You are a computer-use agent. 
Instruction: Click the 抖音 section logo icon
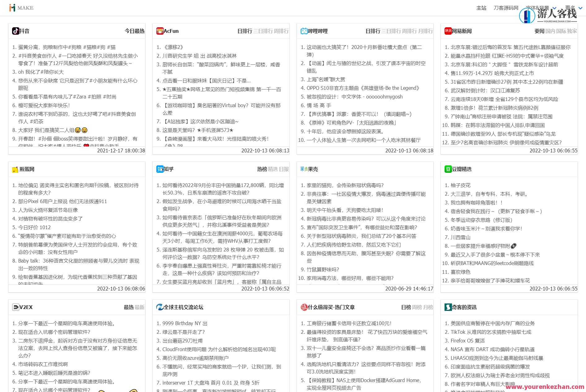[15, 31]
